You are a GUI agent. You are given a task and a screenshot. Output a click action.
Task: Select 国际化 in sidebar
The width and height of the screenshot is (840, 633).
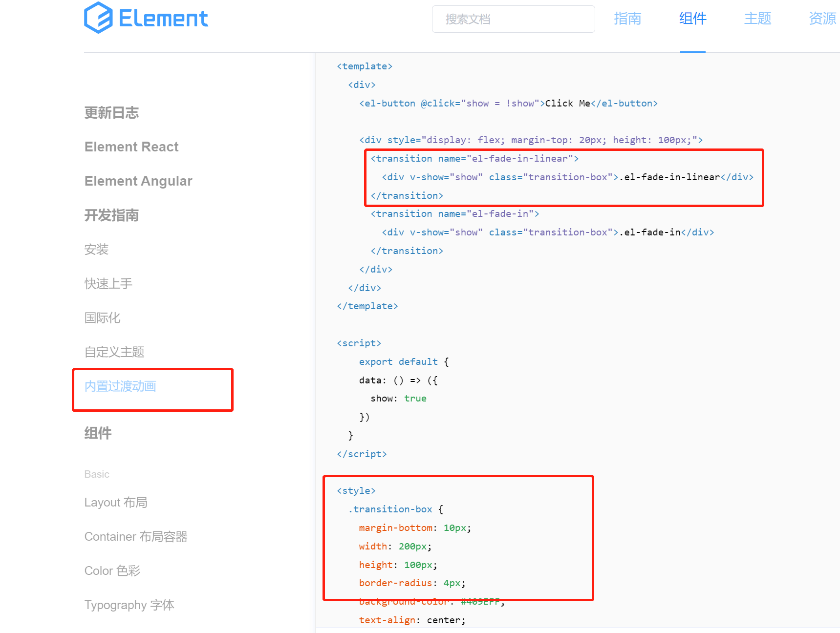click(102, 318)
